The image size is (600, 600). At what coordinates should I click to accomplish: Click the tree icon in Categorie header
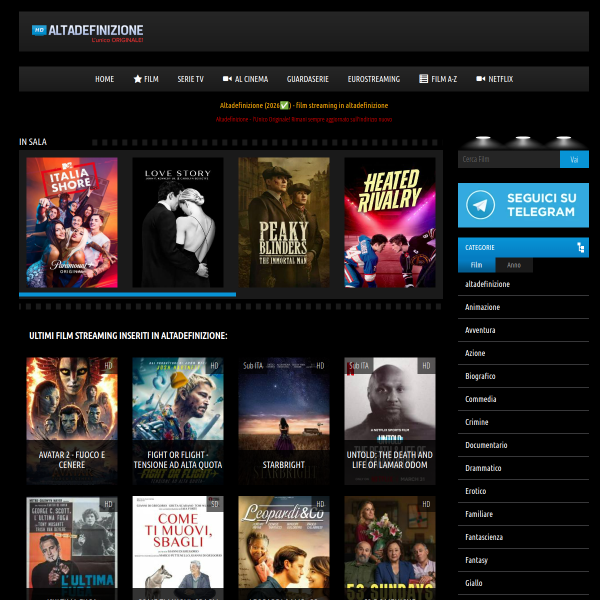coord(581,247)
